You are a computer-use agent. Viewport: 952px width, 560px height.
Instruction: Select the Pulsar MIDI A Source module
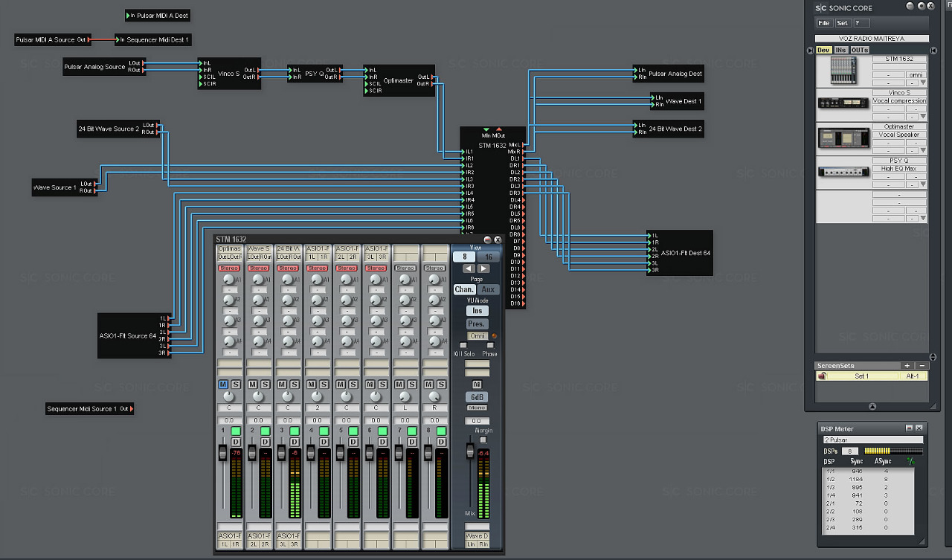pos(53,39)
